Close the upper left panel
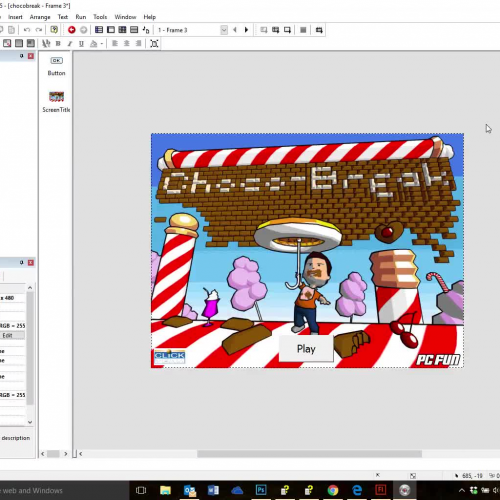Screen dimensions: 500x500 click(x=31, y=56)
